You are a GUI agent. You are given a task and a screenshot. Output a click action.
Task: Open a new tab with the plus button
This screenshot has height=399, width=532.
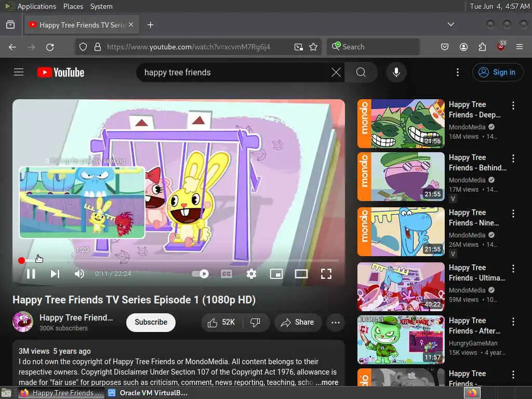click(150, 25)
